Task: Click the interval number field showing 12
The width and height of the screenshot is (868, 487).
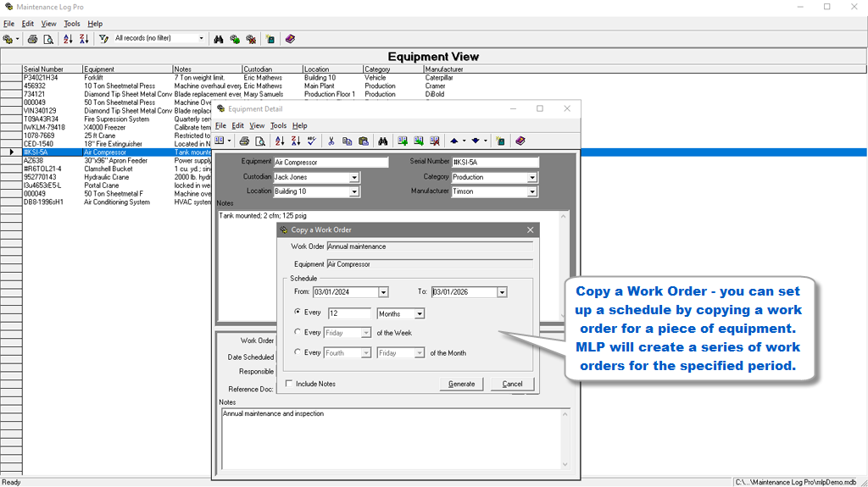Action: [348, 313]
